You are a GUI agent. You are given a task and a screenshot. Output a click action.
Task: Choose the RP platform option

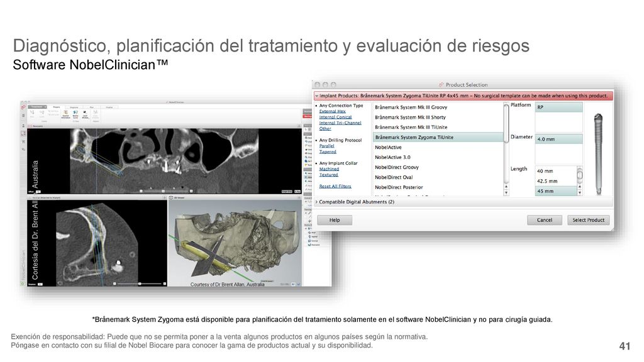[x=558, y=107]
